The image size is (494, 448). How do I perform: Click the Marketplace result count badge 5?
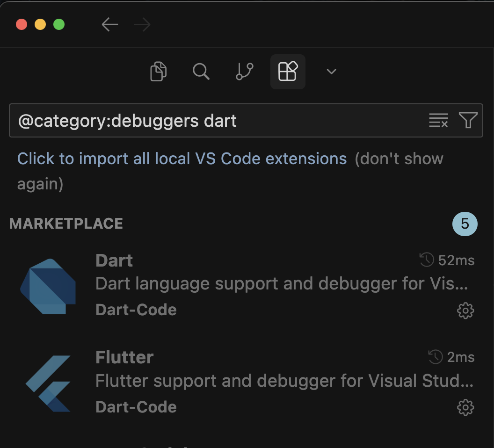point(465,224)
